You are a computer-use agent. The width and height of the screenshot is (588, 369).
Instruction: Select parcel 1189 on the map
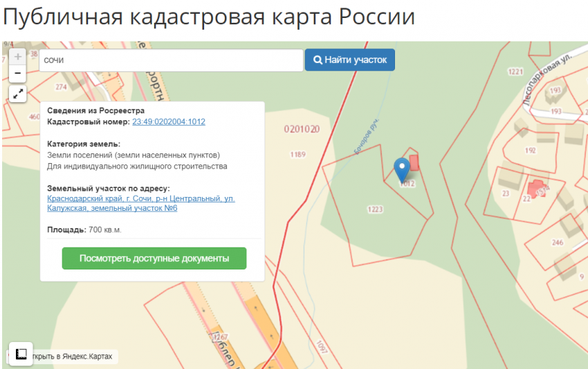coord(298,154)
